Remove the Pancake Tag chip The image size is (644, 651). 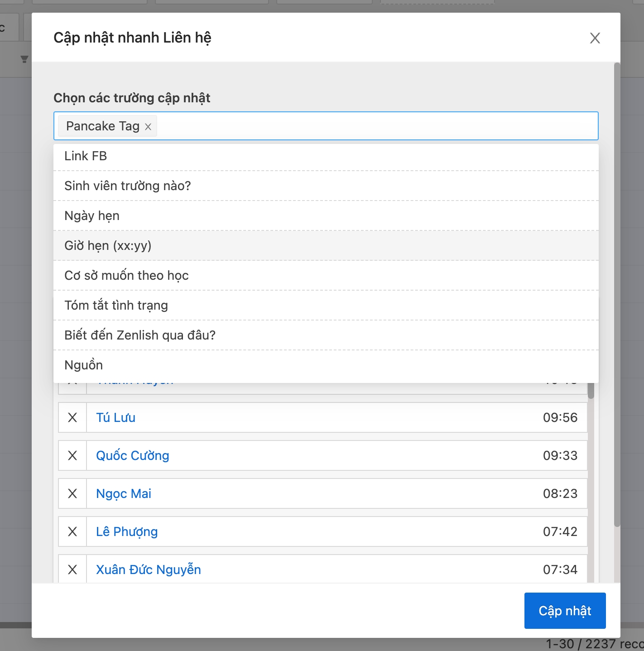pyautogui.click(x=148, y=127)
